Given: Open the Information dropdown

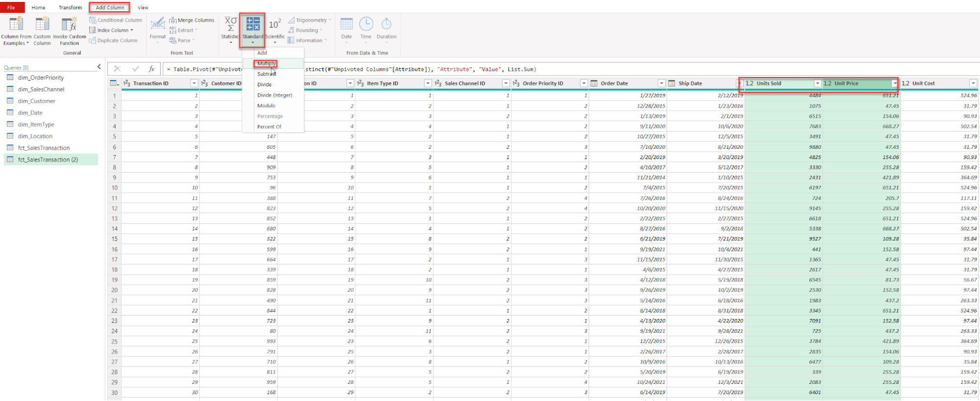Looking at the screenshot, I should click(x=307, y=41).
